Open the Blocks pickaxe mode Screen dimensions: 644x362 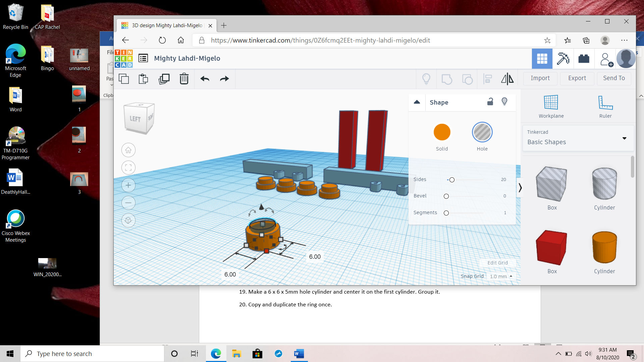pos(563,59)
